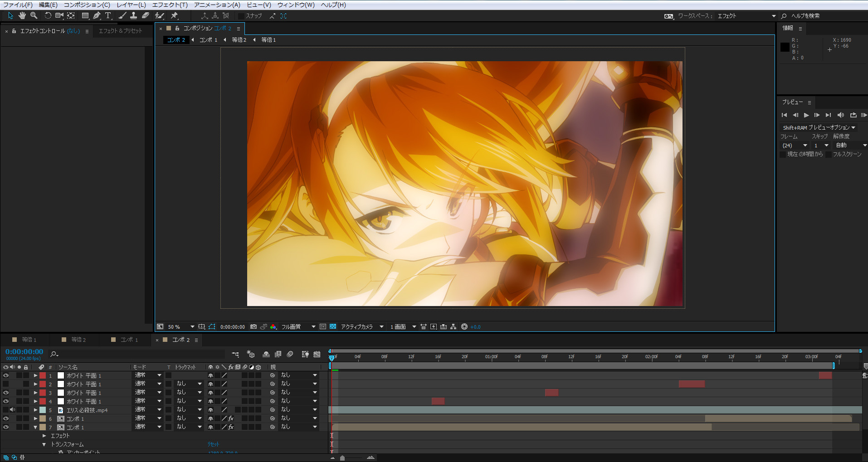Click the viewer timecode 0:00:00:00

[x=233, y=327]
